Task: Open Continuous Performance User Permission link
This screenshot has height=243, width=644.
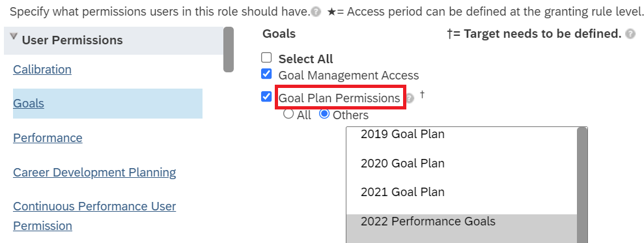Action: (x=94, y=216)
